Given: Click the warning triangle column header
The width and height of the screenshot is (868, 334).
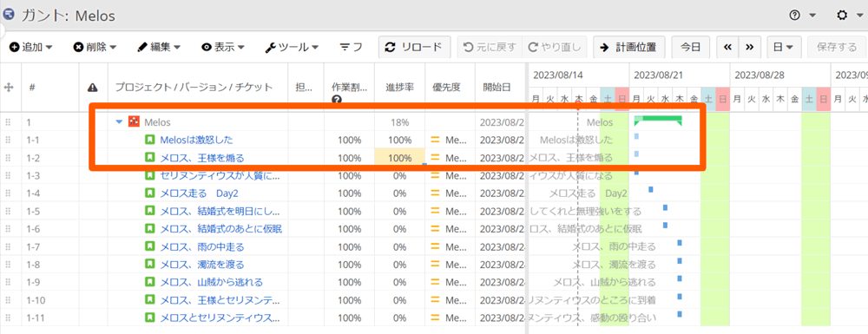Looking at the screenshot, I should click(x=93, y=88).
